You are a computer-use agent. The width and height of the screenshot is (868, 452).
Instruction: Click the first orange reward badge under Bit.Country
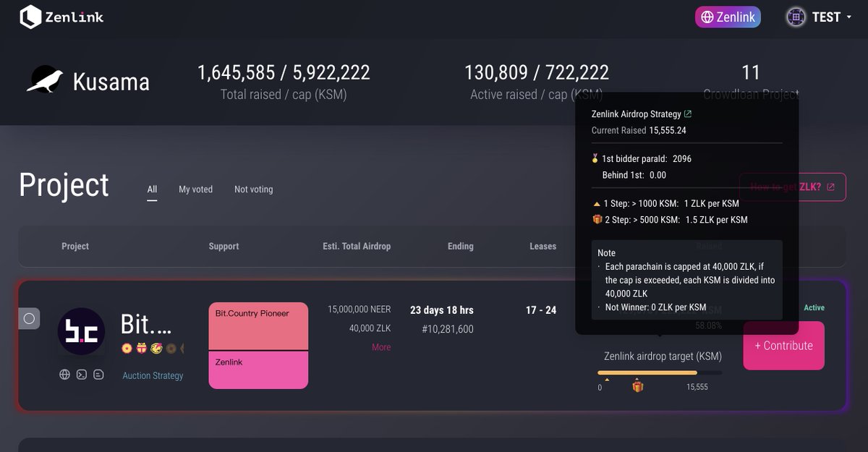click(x=127, y=349)
